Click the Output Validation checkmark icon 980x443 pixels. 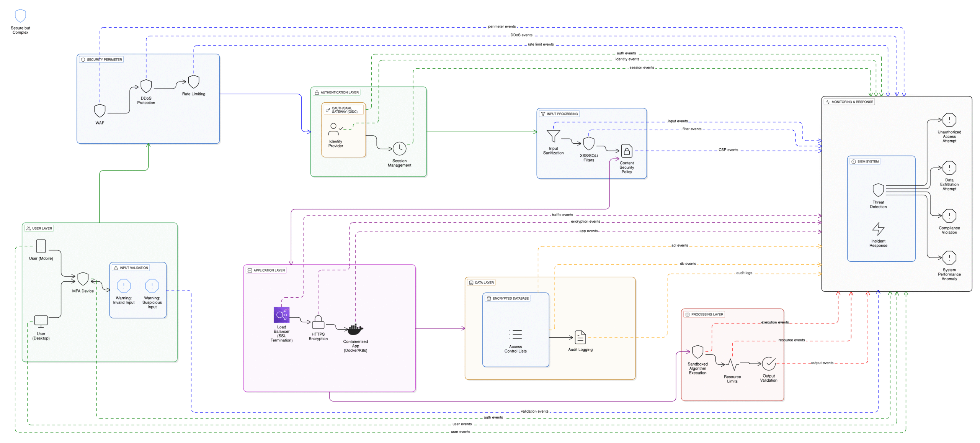click(768, 364)
